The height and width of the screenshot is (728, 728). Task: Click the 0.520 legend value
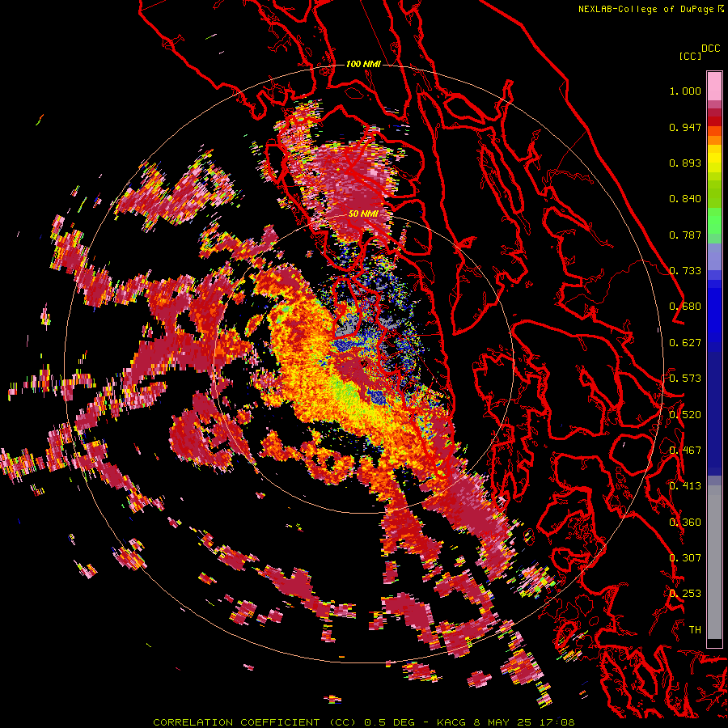pos(685,415)
